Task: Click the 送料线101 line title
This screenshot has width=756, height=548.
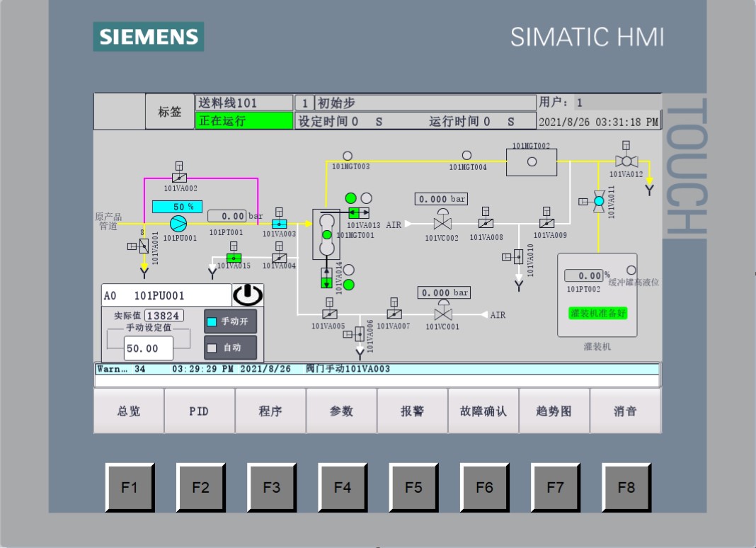Action: [244, 103]
